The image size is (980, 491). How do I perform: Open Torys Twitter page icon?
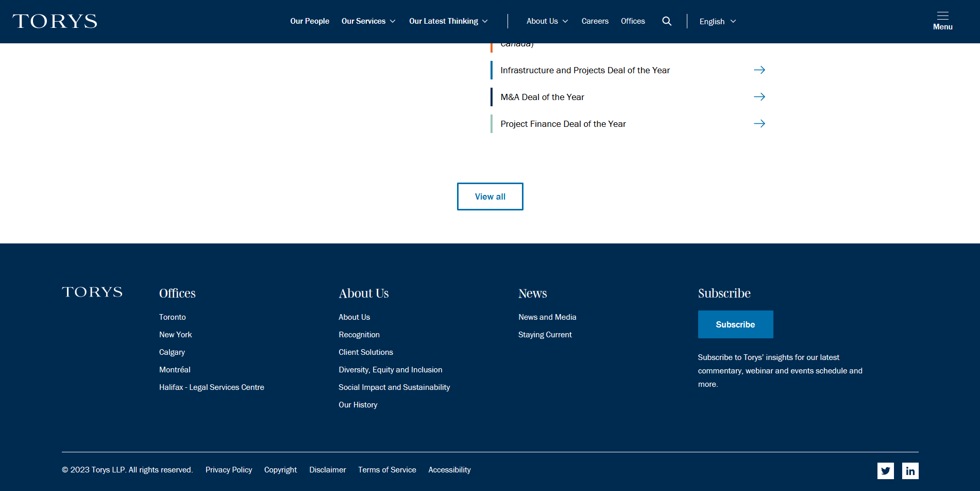click(x=886, y=471)
